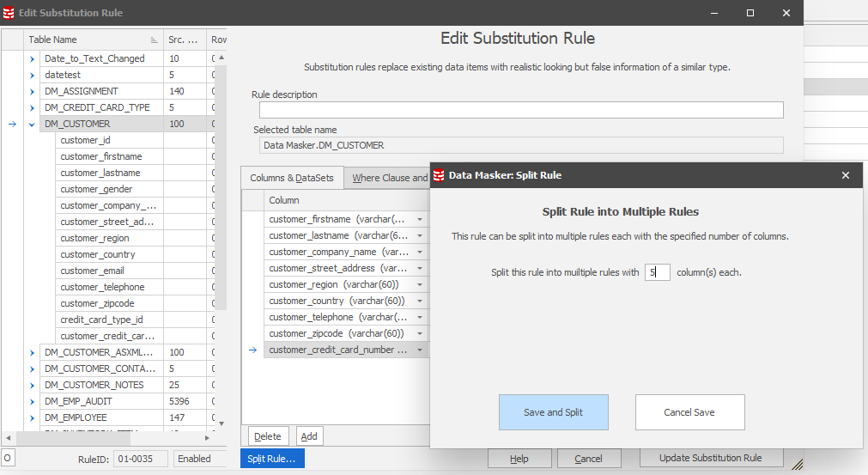Expand the DM_EMPLOYEE table node
Viewport: 868px width, 475px height.
pyautogui.click(x=33, y=417)
